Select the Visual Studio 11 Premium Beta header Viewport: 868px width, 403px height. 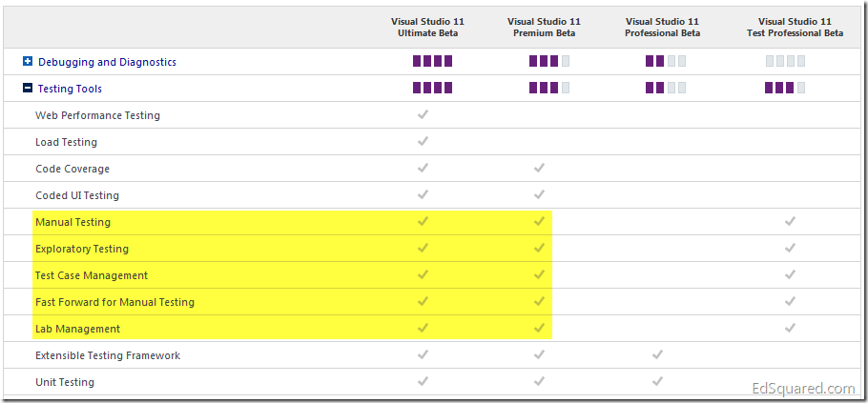pos(544,27)
